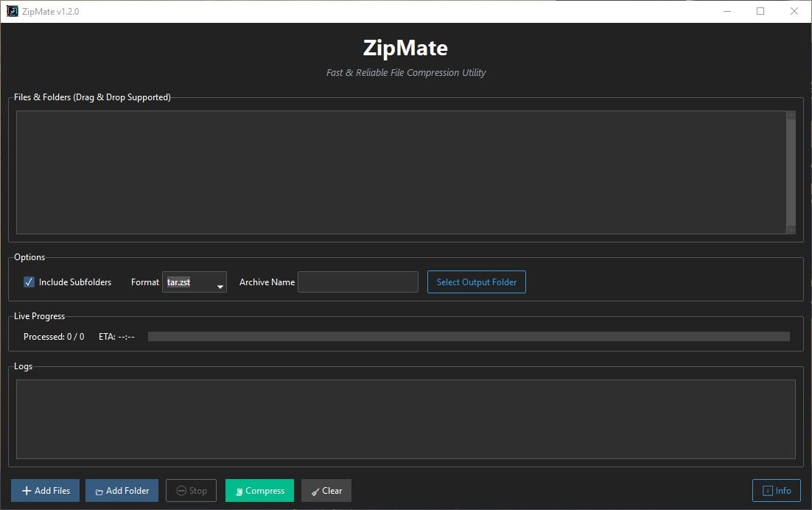Click the Format dropdown chevron arrow
This screenshot has height=510, width=812.
(x=220, y=284)
